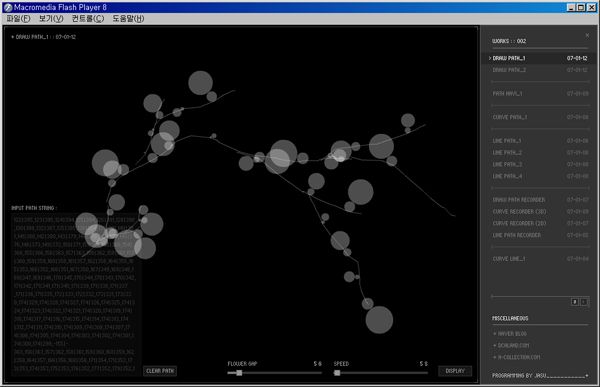Open the 보기(V) menu
Image resolution: width=600 pixels, height=387 pixels.
point(51,18)
